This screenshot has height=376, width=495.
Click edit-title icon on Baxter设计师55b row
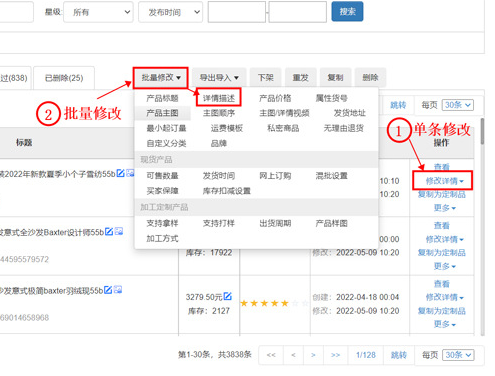coord(109,231)
